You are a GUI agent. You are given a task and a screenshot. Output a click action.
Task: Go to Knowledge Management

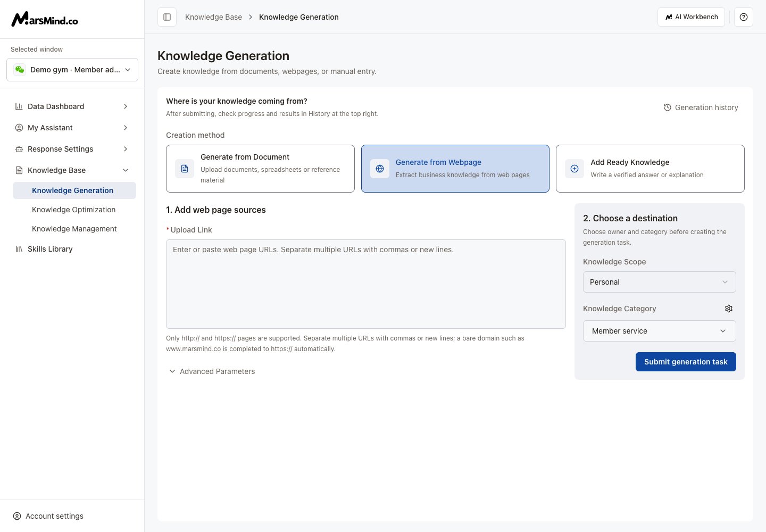click(74, 229)
